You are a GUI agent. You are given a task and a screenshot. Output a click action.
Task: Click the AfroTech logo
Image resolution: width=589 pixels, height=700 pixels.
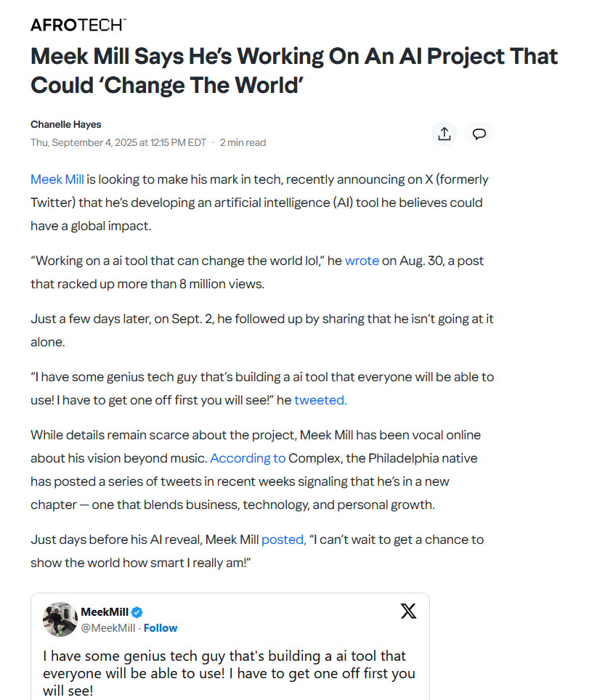pyautogui.click(x=78, y=25)
